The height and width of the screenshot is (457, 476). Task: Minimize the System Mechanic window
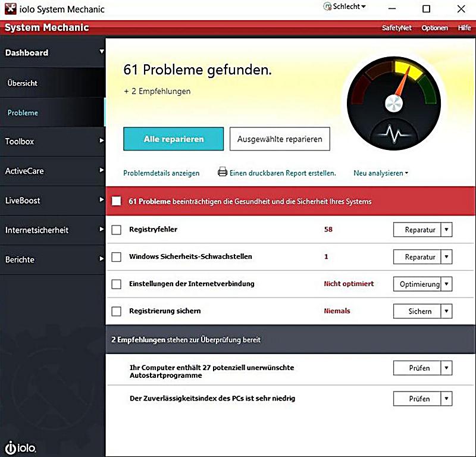(x=392, y=9)
